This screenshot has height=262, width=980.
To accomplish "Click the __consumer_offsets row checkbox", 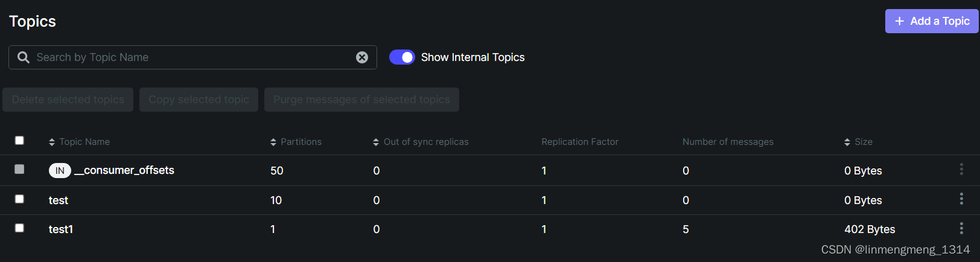I will tap(19, 170).
